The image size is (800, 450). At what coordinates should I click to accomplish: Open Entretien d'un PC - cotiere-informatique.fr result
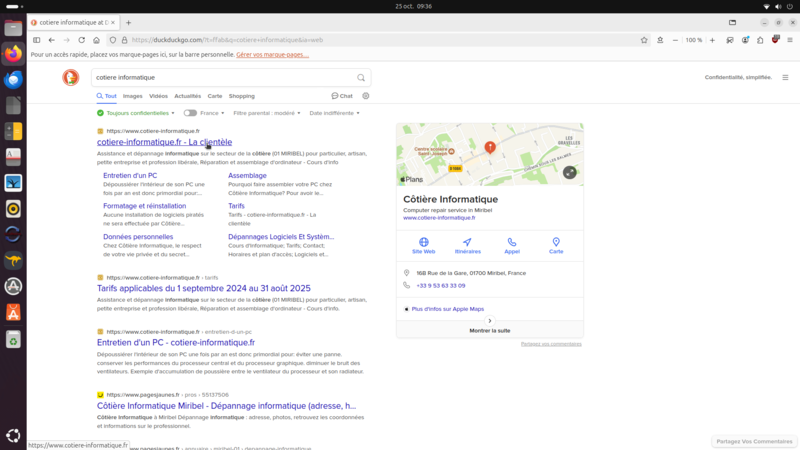[176, 342]
